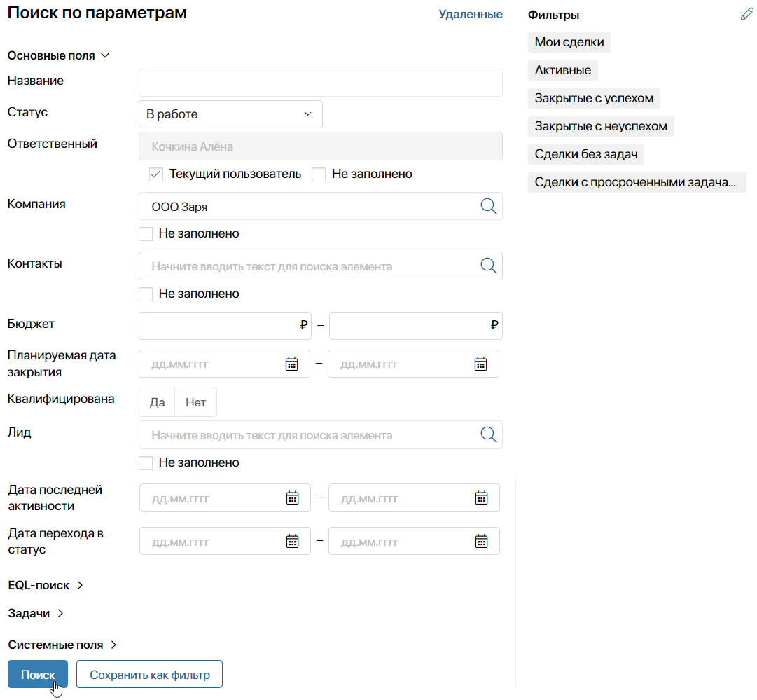Click the Бюджет minimum amount field
This screenshot has height=700, width=757.
(225, 326)
